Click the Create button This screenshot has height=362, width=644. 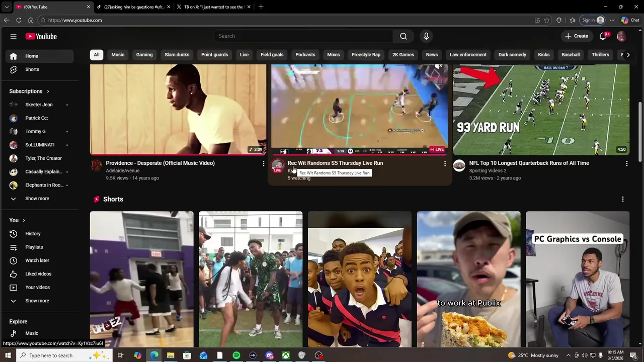(x=576, y=36)
